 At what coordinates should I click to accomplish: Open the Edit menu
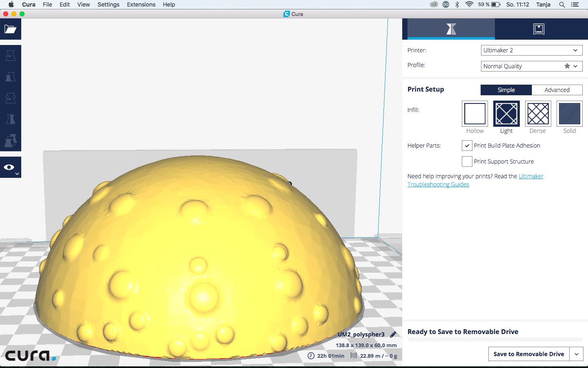pos(65,4)
